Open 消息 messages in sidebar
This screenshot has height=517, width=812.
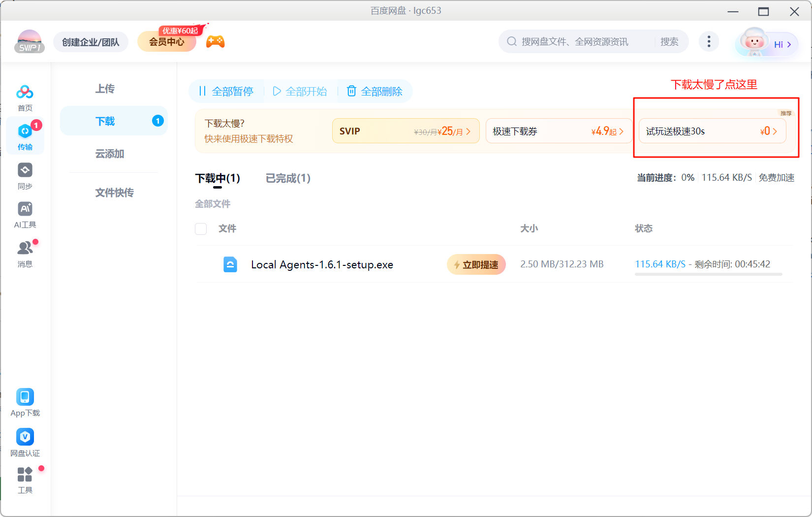(x=25, y=254)
